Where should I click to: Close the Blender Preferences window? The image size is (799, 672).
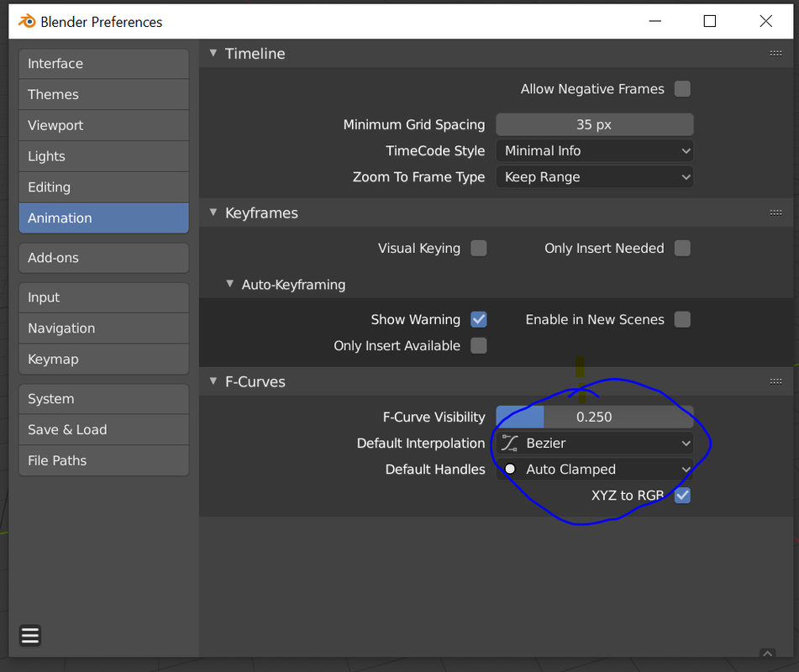(x=766, y=21)
